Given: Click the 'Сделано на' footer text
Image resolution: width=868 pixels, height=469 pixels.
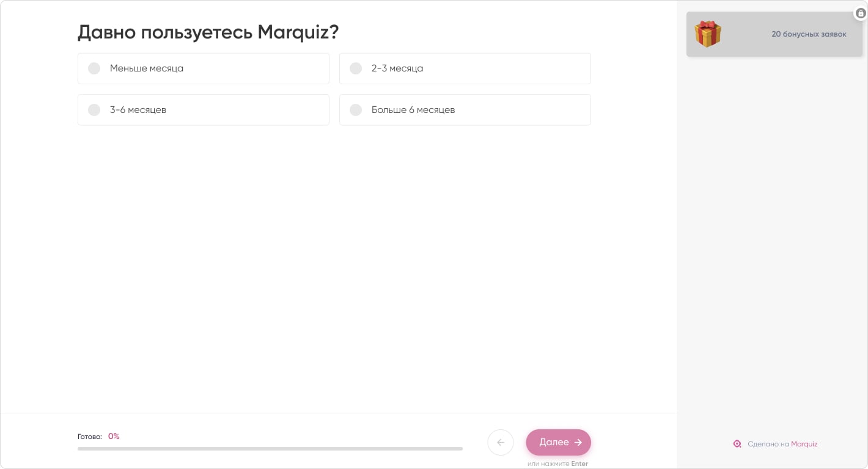Looking at the screenshot, I should point(768,444).
